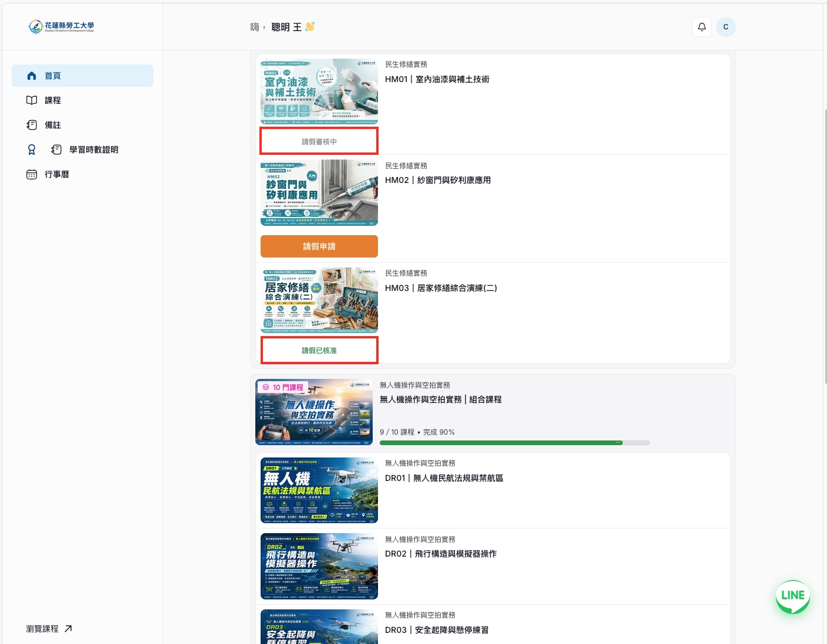Click the 請假已核准 status under HM03

click(319, 350)
